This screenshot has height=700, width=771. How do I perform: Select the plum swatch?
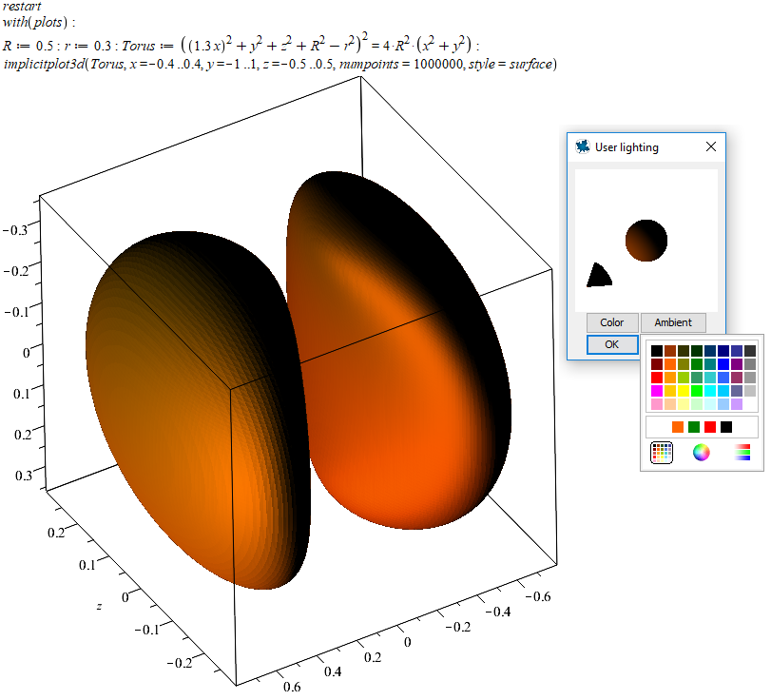[737, 378]
